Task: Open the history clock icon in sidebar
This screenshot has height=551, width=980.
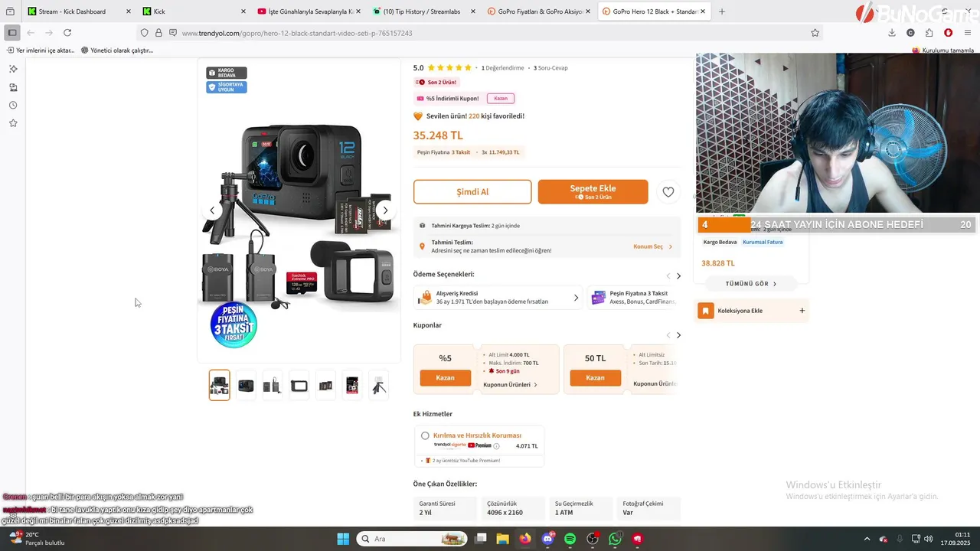Action: (x=13, y=105)
